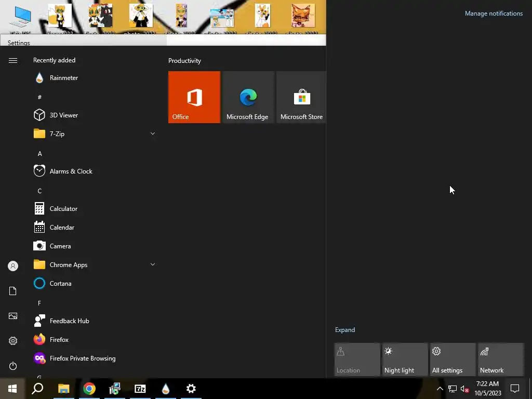
Task: Launch Feedback Hub
Action: click(94, 321)
